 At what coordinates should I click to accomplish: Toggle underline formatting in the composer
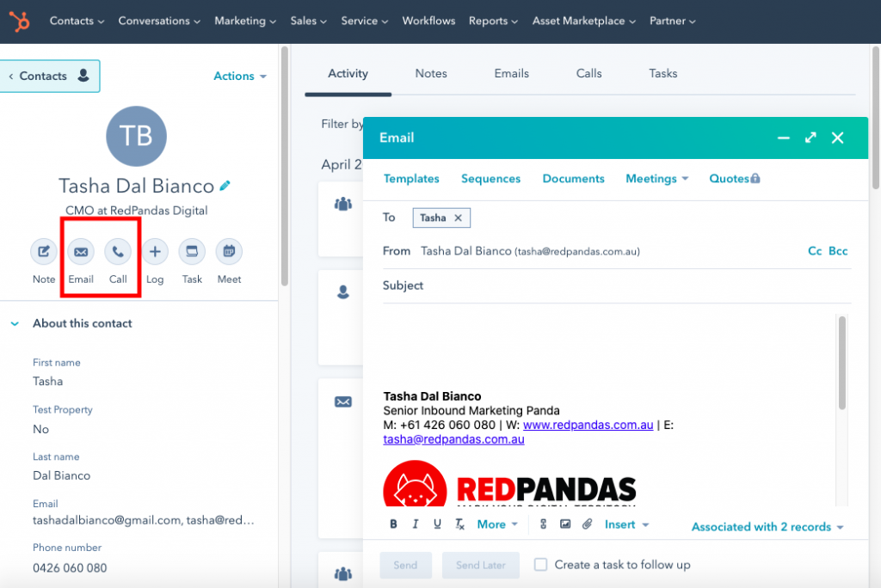(x=434, y=524)
